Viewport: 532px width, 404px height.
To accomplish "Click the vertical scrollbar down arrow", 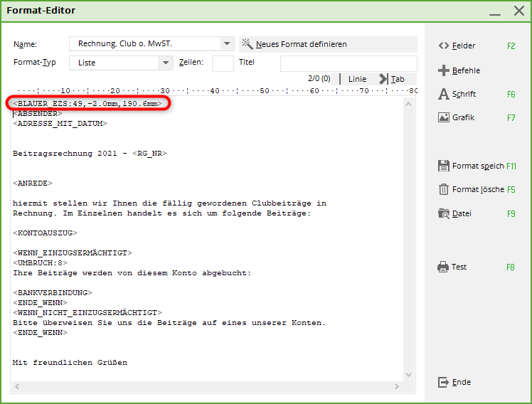I will click(x=409, y=375).
